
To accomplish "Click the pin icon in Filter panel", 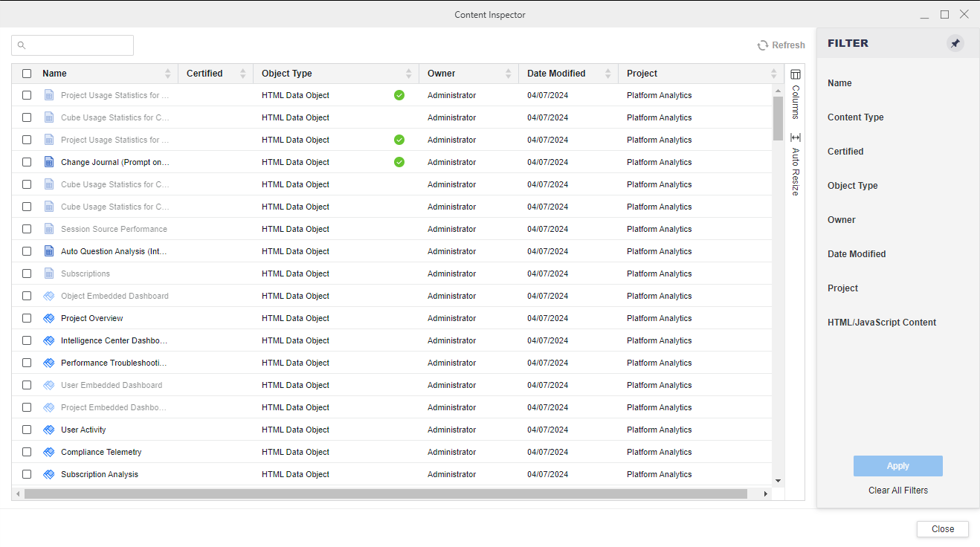I will point(955,44).
